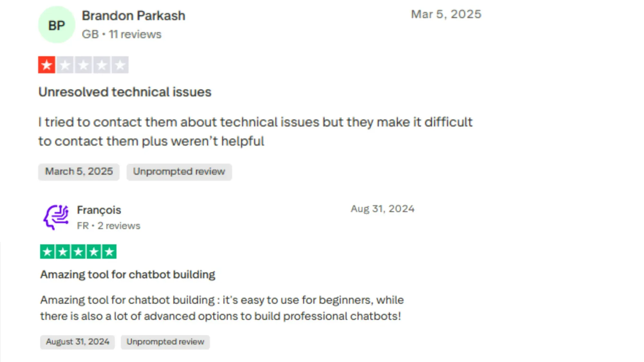Viewport: 644px width, 362px height.
Task: Click the August 31, 2024 date tag
Action: point(77,342)
